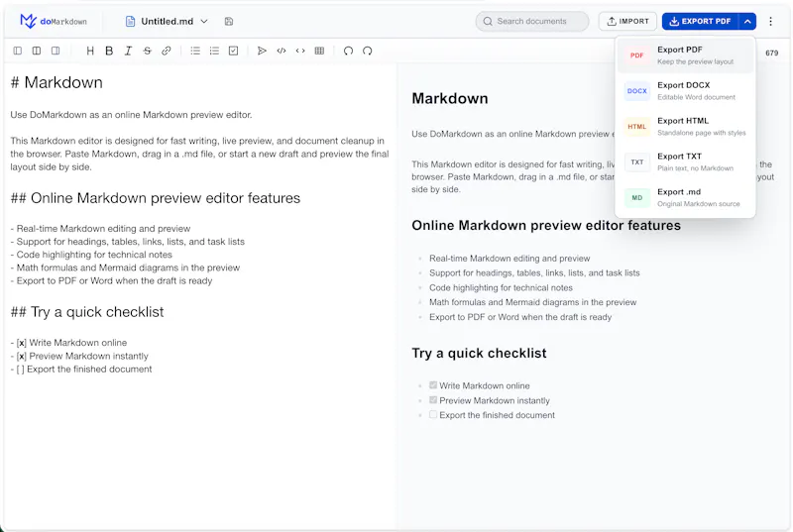Undo the last edit
Screen dimensions: 793x532
[348, 51]
